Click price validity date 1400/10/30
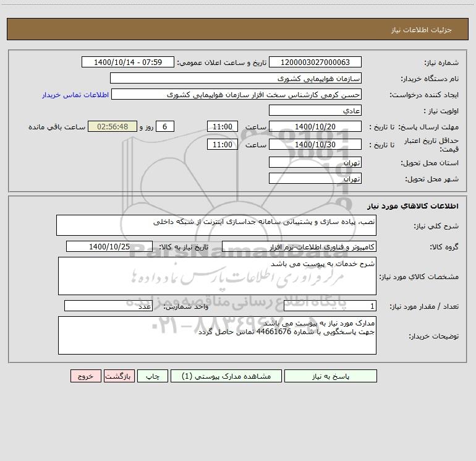The height and width of the screenshot is (461, 476). click(315, 144)
